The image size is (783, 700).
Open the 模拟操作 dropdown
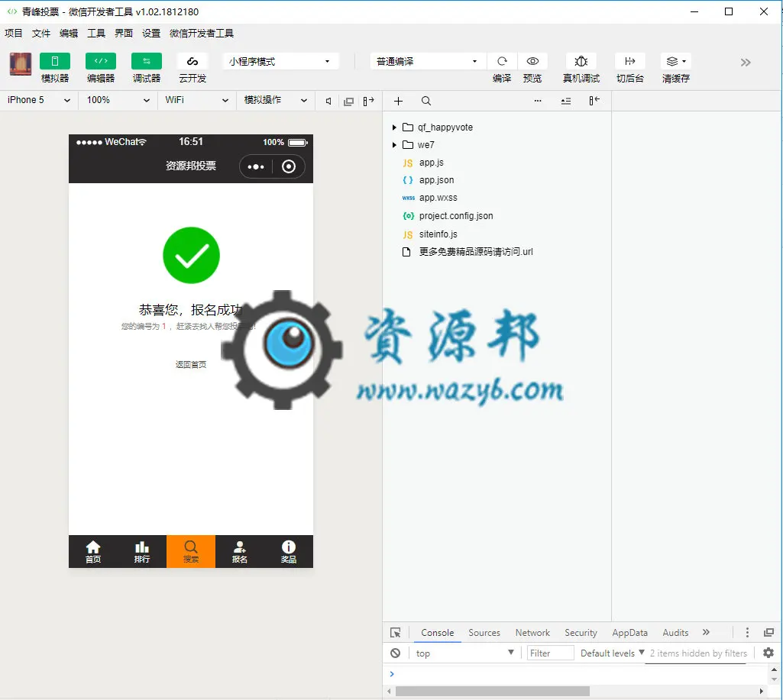pos(275,100)
